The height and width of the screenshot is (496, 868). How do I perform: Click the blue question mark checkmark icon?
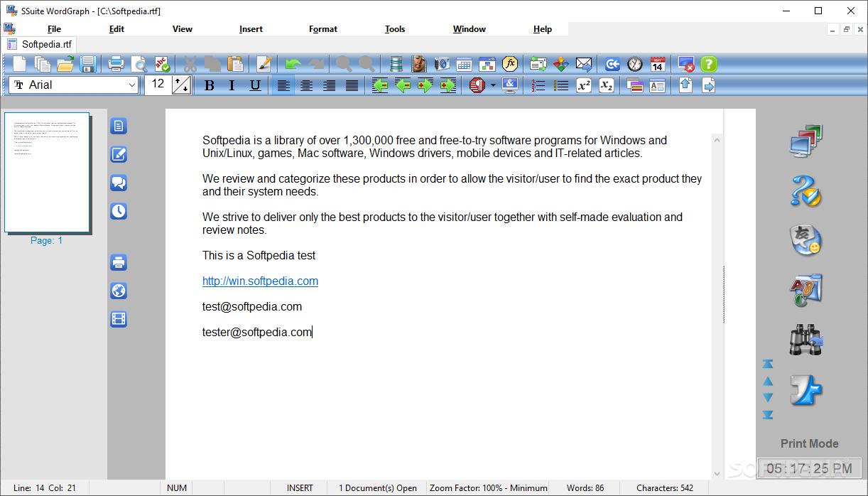(x=806, y=191)
